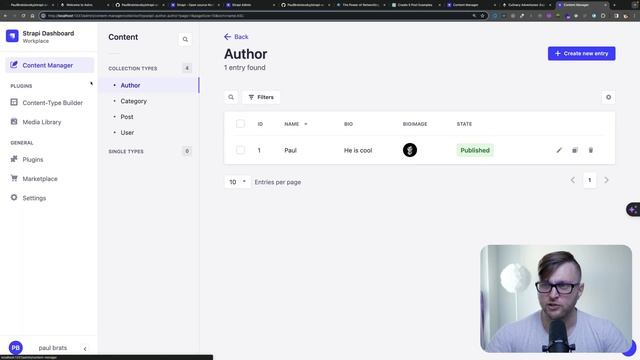Click page number 1 in the pagination
The width and height of the screenshot is (640, 360).
coord(589,180)
